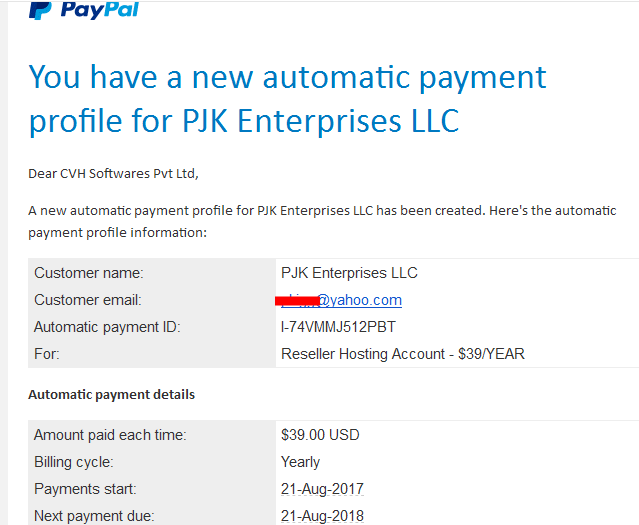Viewport: 639px width, 525px height.
Task: Select the 21-Aug-2018 next payment date
Action: [322, 516]
